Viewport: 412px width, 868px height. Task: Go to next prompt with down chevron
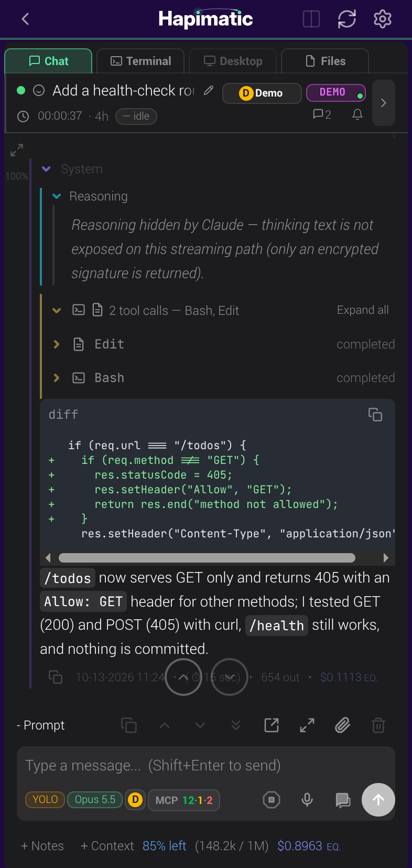click(x=200, y=725)
